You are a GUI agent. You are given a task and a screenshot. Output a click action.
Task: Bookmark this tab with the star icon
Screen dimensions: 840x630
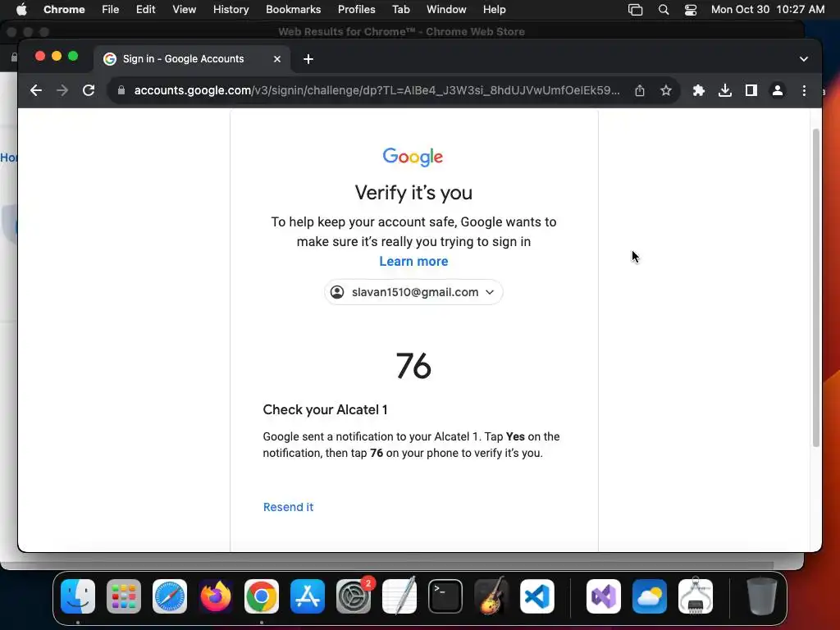pyautogui.click(x=666, y=90)
